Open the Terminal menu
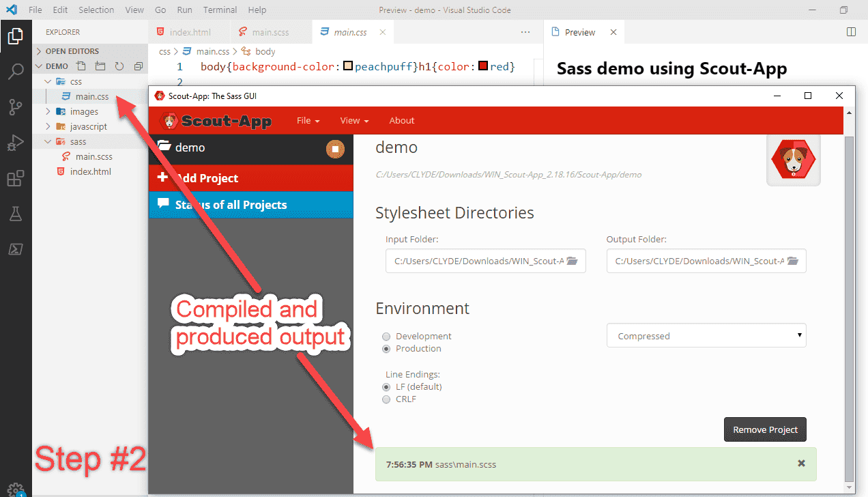This screenshot has width=868, height=497. [220, 10]
